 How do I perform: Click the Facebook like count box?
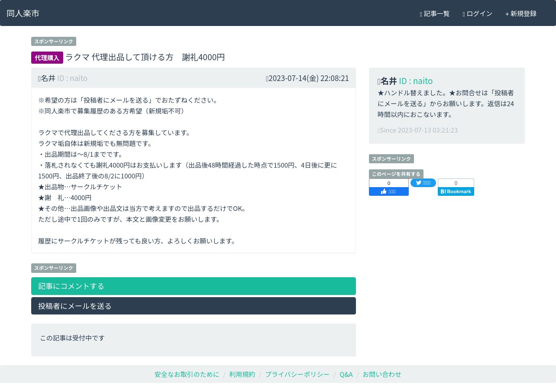click(x=389, y=183)
